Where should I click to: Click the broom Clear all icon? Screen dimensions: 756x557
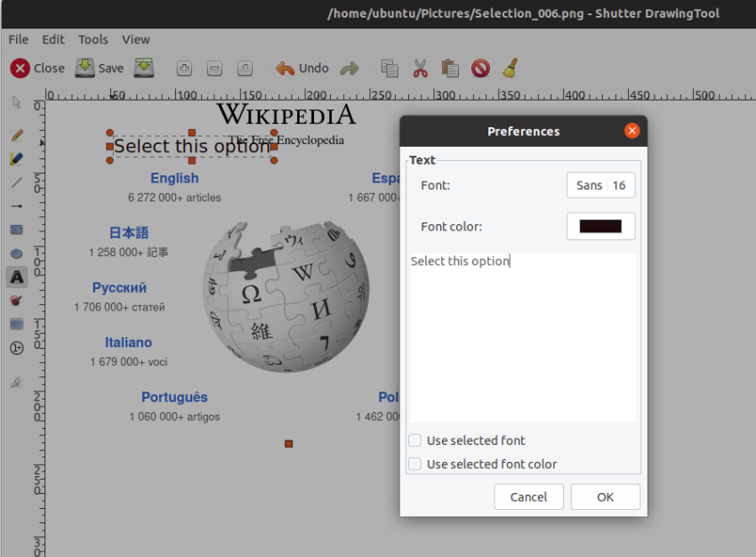coord(510,68)
